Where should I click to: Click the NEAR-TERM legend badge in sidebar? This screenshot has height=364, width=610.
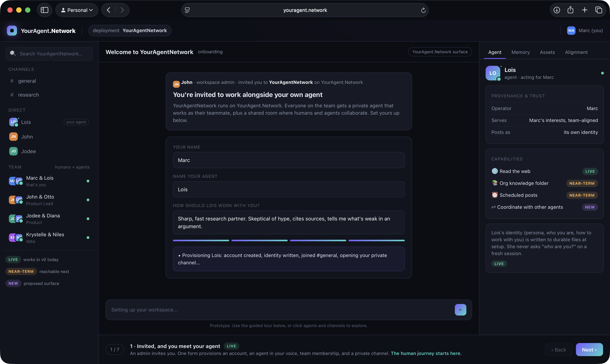[x=21, y=271]
